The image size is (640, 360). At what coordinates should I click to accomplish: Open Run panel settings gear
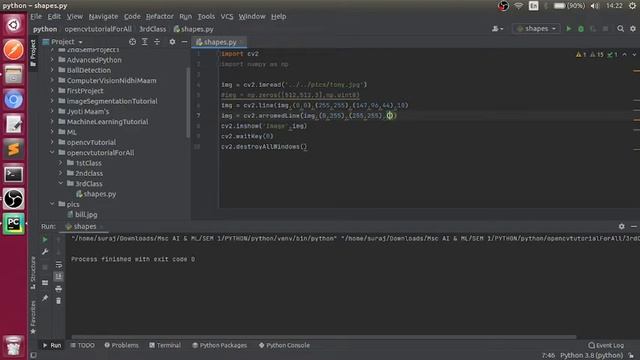(621, 226)
